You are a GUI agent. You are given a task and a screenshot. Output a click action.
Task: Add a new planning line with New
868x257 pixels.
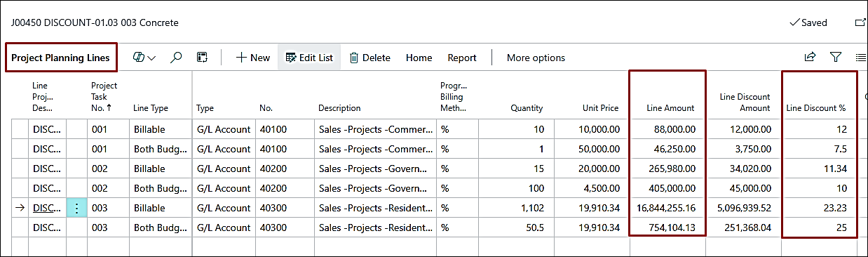point(252,58)
